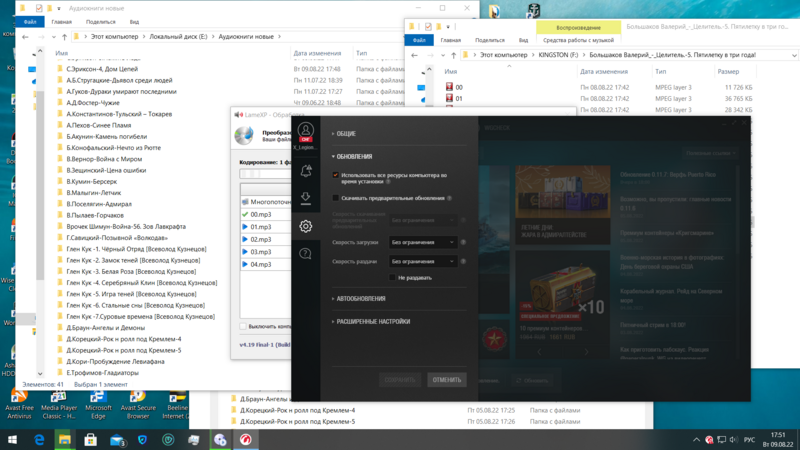Switch to 'Воспроизведение' tab in KINGSTON window
Screen dimensions: 800x450
[578, 28]
